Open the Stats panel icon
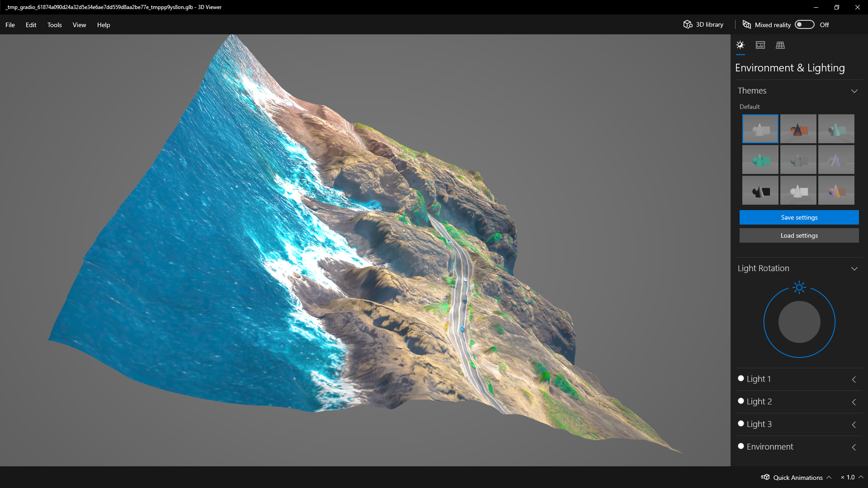Screen dimensions: 868x488 pos(760,45)
